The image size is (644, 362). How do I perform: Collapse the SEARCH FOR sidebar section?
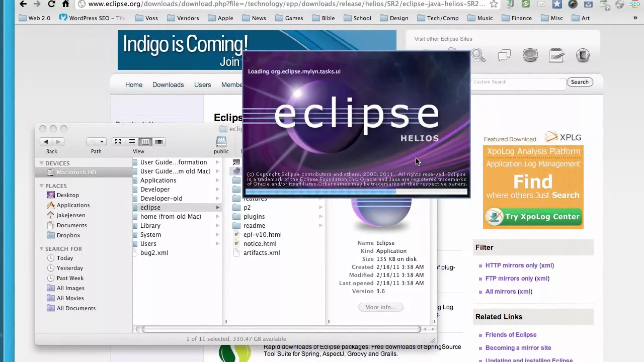[42, 249]
